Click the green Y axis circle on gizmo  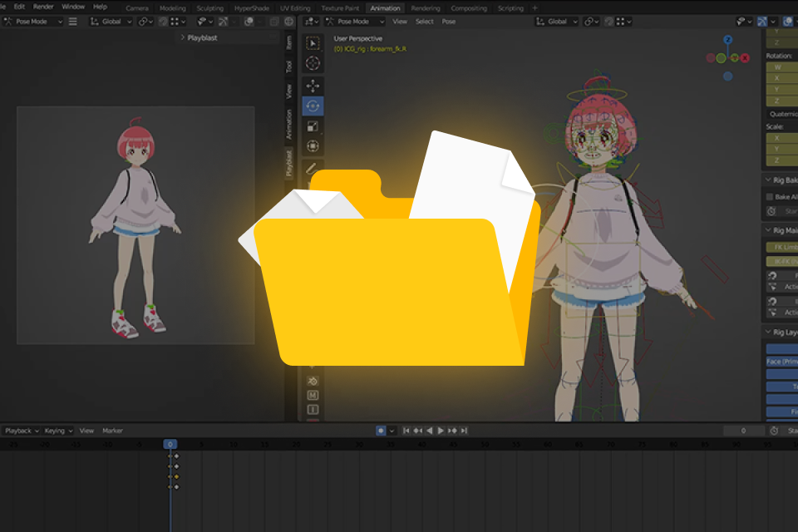coord(721,58)
